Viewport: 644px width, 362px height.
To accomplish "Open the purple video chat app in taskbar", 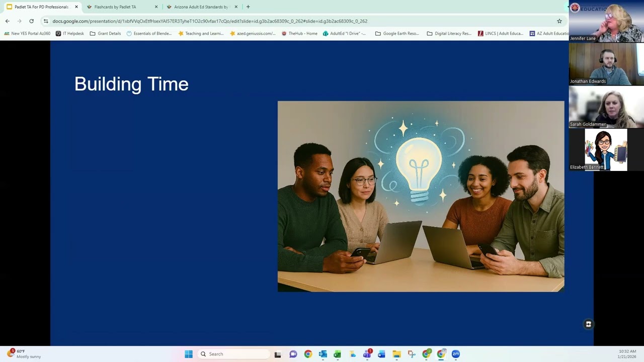I will click(x=293, y=354).
